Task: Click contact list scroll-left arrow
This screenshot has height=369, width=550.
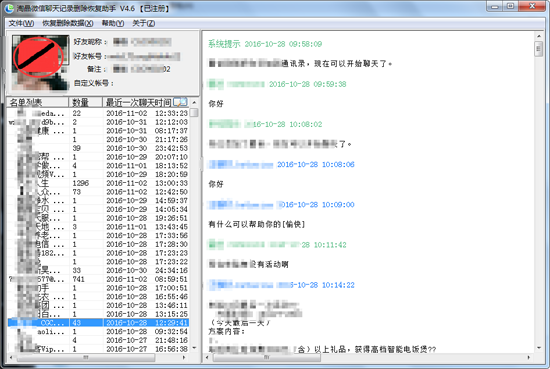Action: point(11,357)
